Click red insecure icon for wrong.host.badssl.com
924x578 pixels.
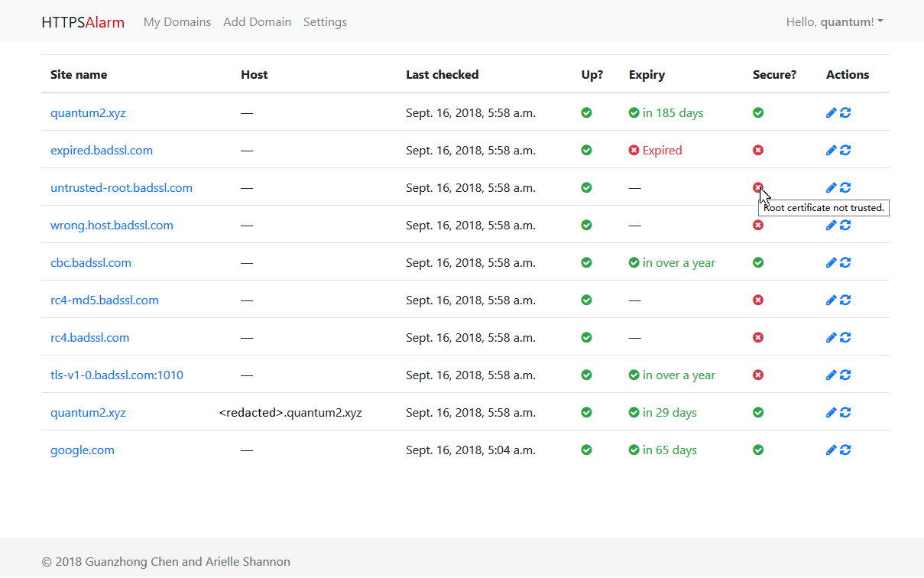(x=758, y=226)
